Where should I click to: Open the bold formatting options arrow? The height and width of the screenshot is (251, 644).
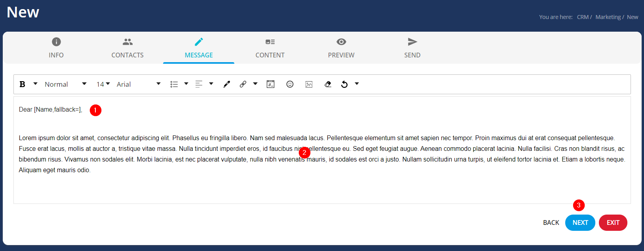pos(35,84)
